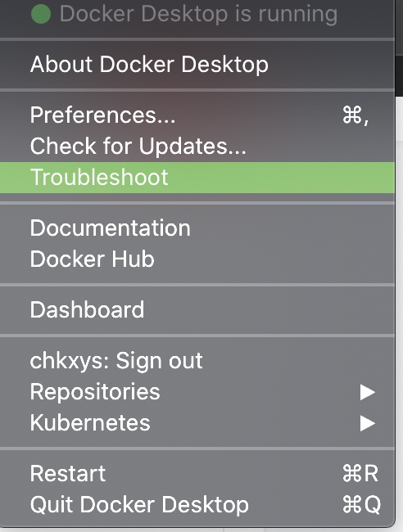Click the ⌘R shortcut beside Restart
Screen dimensions: 403x532
tap(360, 473)
